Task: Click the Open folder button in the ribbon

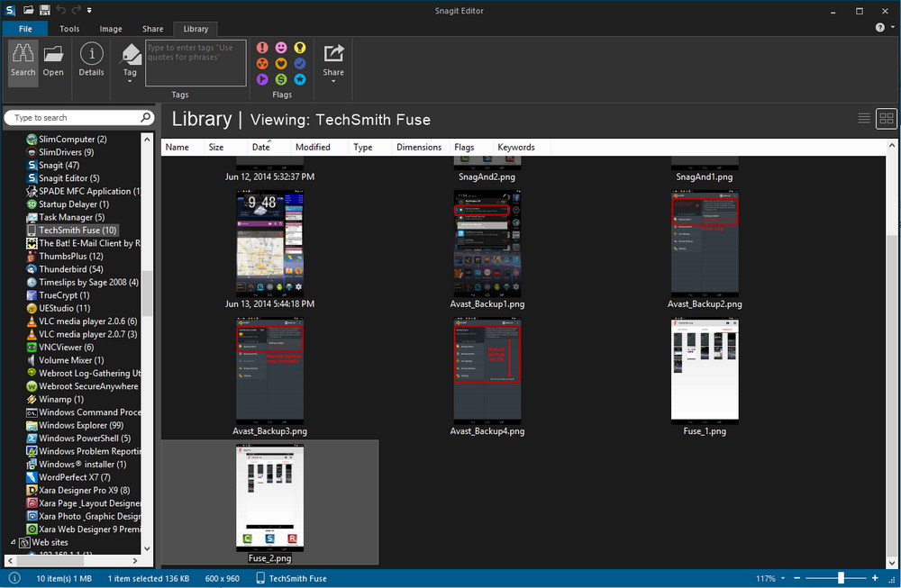Action: tap(53, 62)
